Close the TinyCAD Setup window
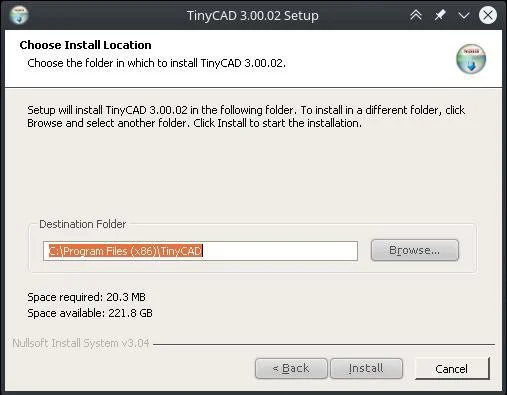This screenshot has width=507, height=395. 488,15
